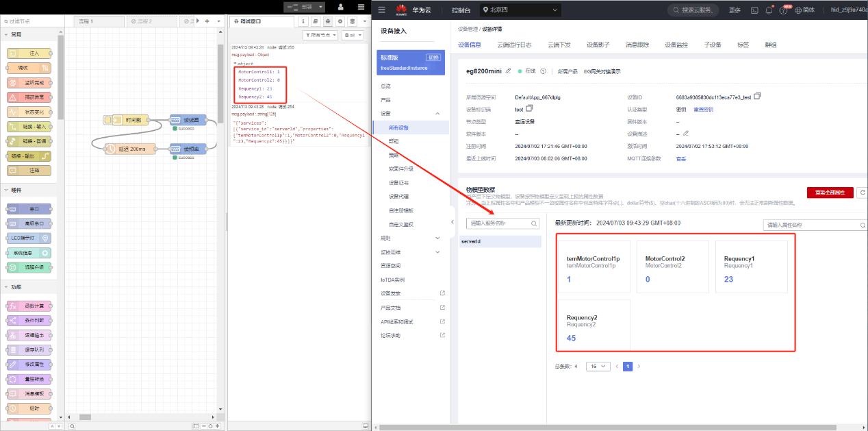Click the 输入服务名称 search field
868x431 pixels.
point(499,224)
